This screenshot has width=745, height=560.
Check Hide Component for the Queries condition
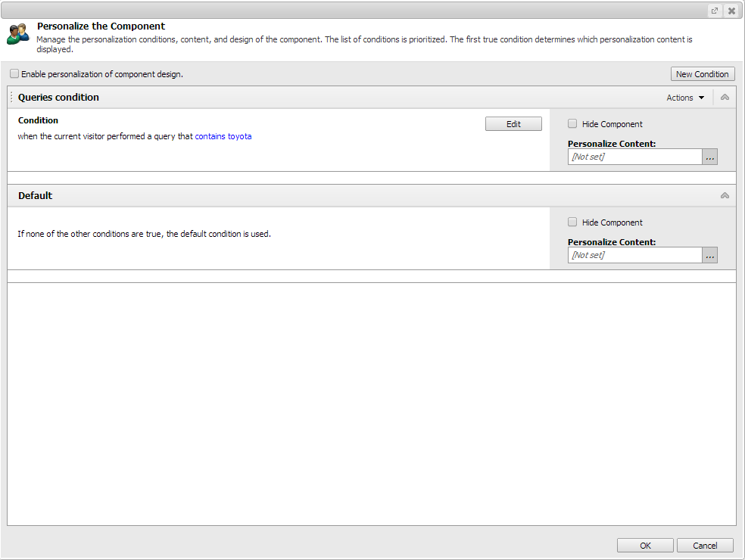572,123
